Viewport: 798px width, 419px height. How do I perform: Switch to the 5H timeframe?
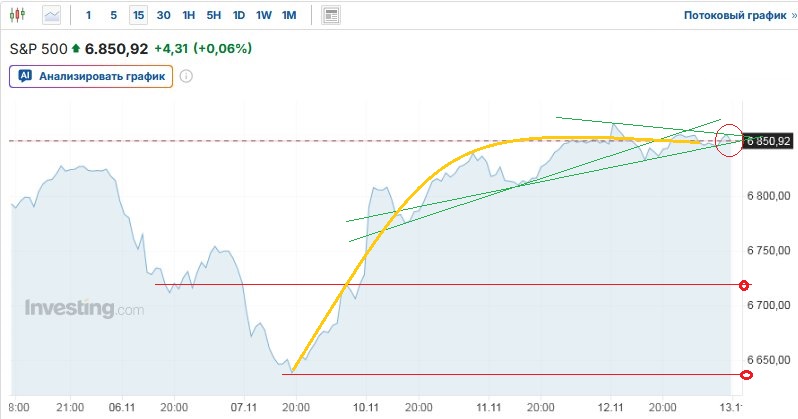tap(213, 15)
